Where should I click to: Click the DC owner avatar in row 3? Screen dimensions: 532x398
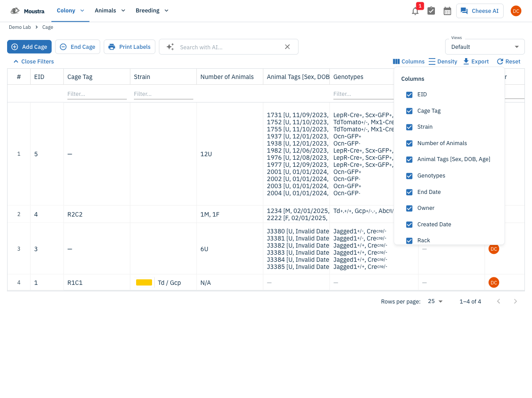[494, 249]
